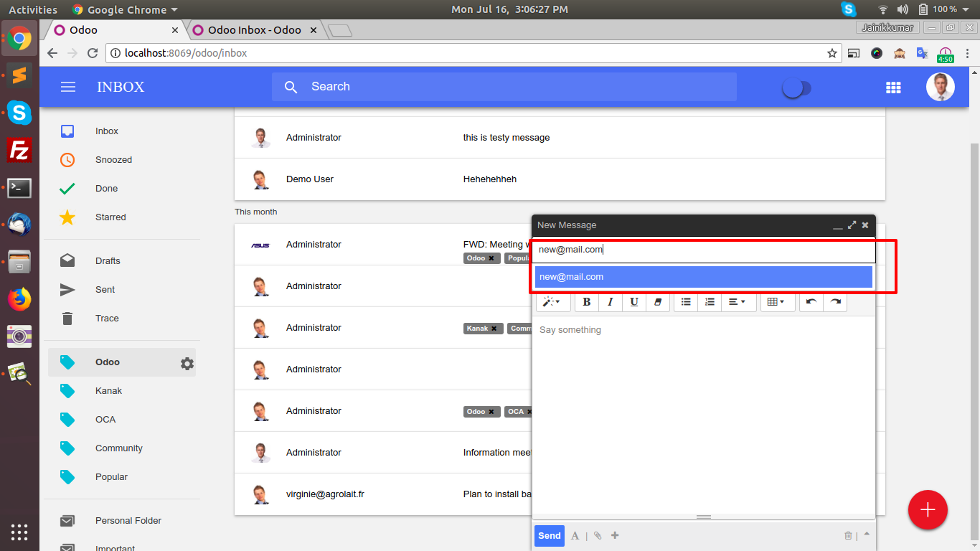This screenshot has width=980, height=551.
Task: Attach a file with the paperclip
Action: (x=597, y=536)
